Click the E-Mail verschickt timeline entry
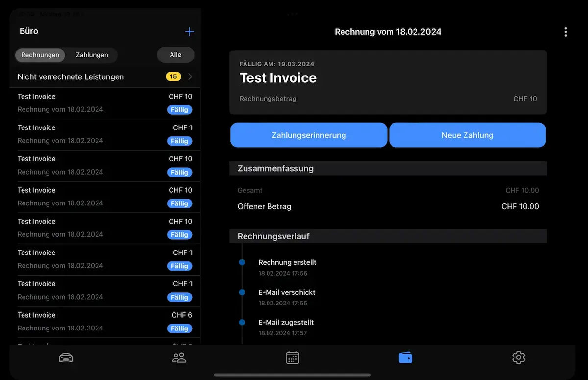The image size is (588, 380). click(287, 297)
